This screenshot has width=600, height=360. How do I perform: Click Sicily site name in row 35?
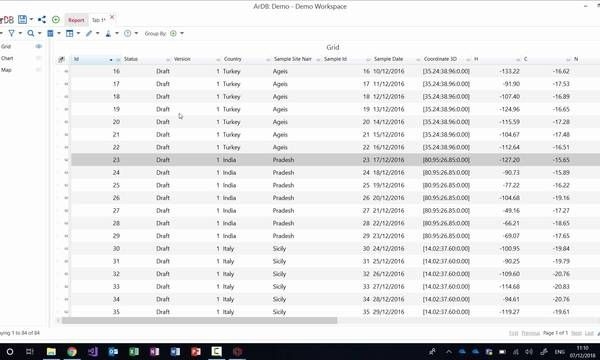[x=279, y=312]
